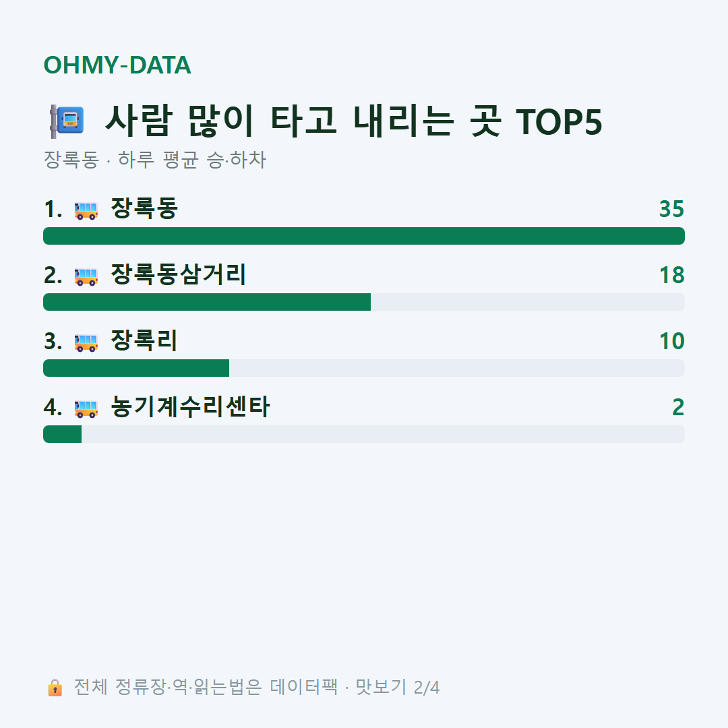Select the 농기계수리센타 stop name
Screen dimensions: 728x728
tap(190, 406)
